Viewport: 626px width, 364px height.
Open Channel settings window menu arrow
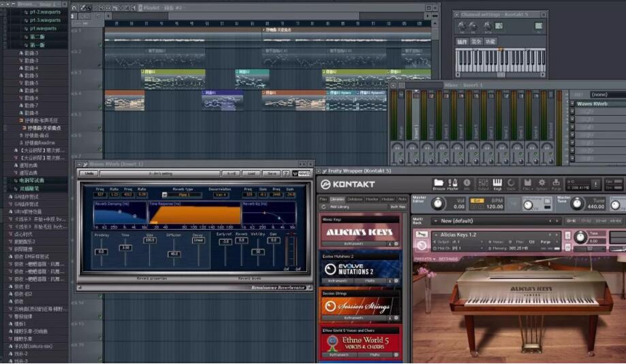point(456,15)
